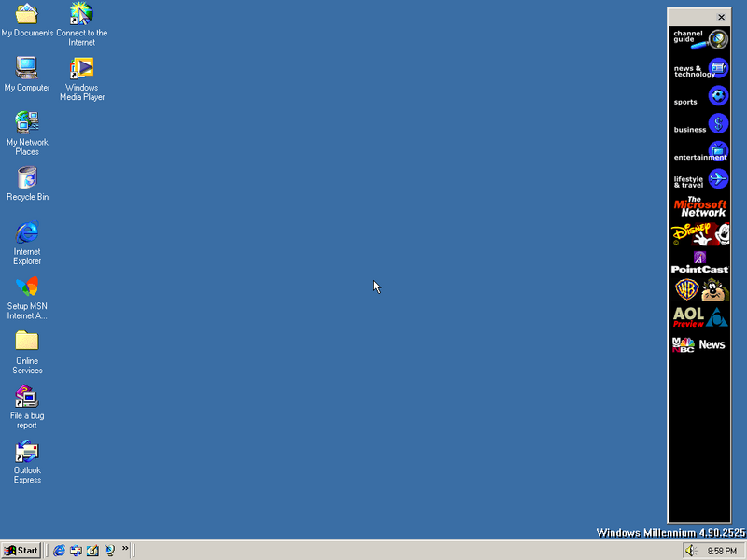
Task: Open the AOL Preview channel
Action: tap(699, 317)
